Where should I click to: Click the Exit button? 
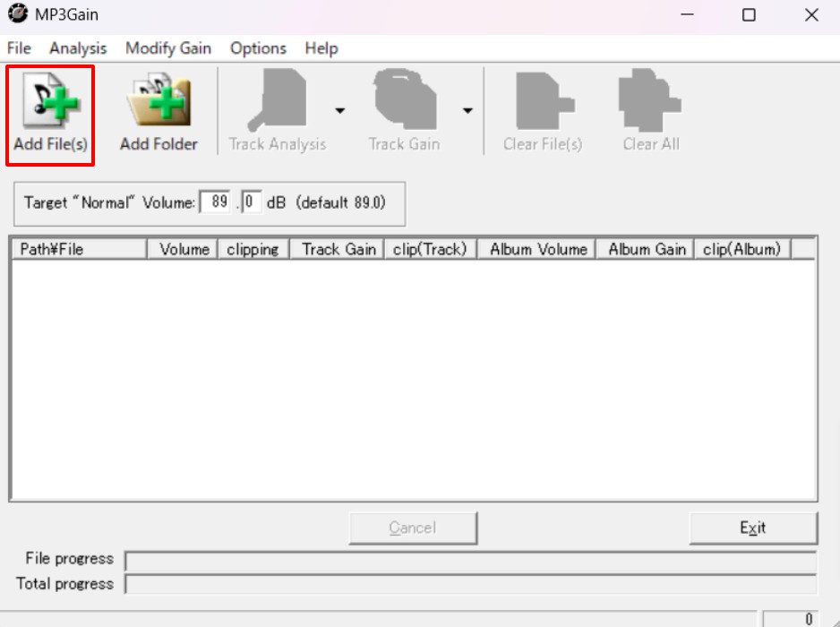point(753,528)
